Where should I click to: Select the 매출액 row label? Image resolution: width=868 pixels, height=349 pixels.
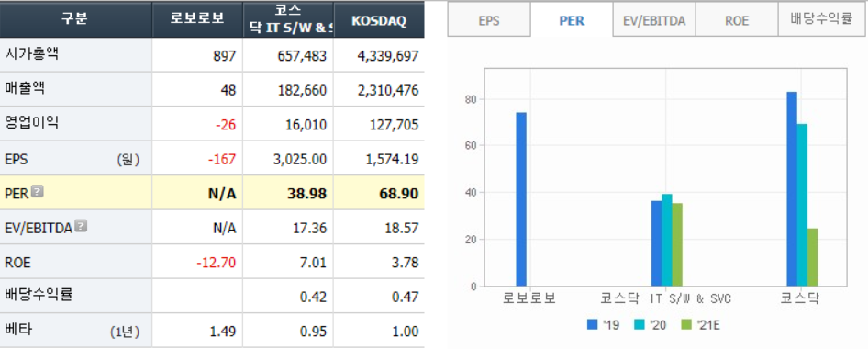tap(25, 89)
